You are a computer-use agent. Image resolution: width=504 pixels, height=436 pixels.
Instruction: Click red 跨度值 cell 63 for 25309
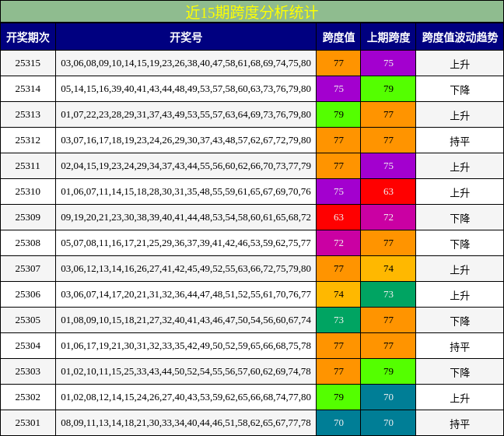(x=338, y=217)
